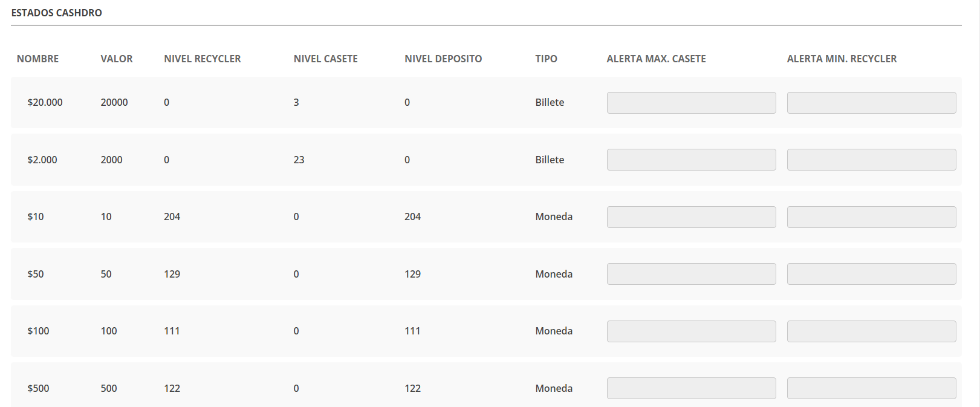Select Alerta Min. Recycler input for $500

coord(871,388)
